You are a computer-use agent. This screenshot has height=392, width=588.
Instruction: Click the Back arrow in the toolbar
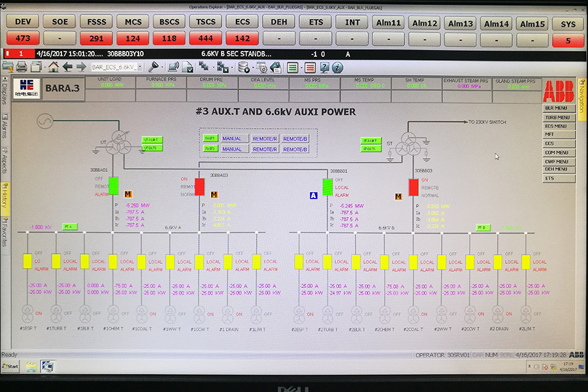click(67, 67)
